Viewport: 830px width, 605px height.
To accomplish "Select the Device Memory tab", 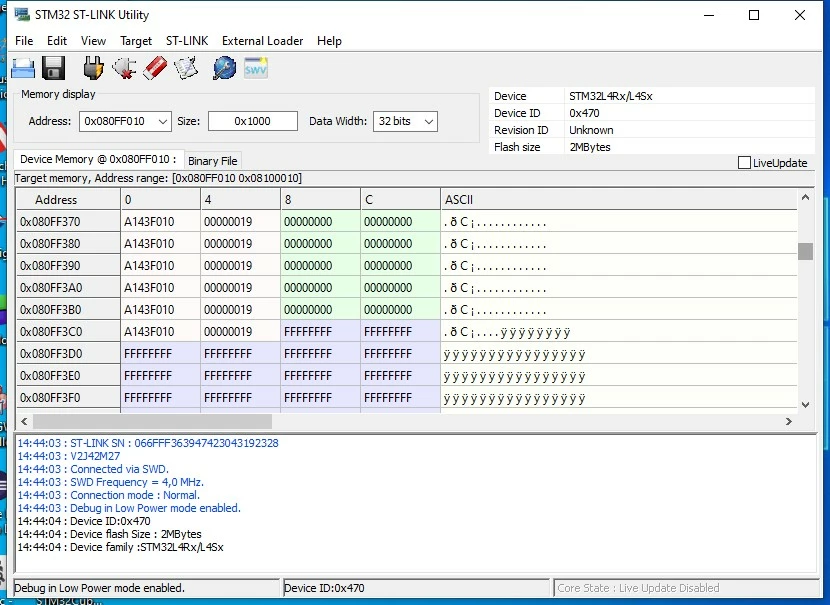I will click(98, 159).
